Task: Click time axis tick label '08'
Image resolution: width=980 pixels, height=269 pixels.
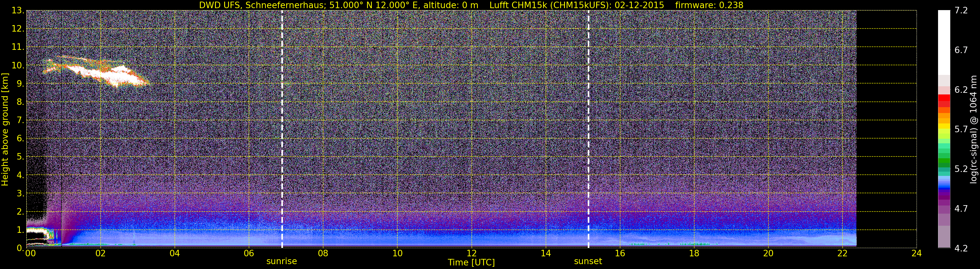Action: pos(323,253)
